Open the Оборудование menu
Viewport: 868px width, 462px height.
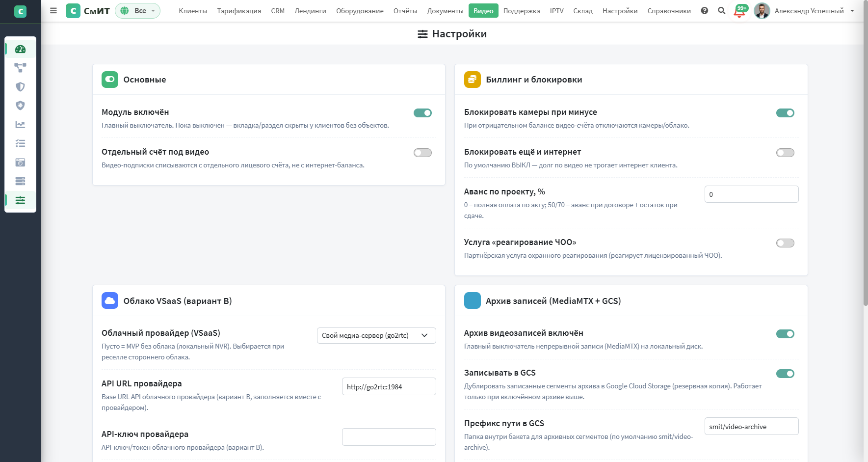coord(360,11)
